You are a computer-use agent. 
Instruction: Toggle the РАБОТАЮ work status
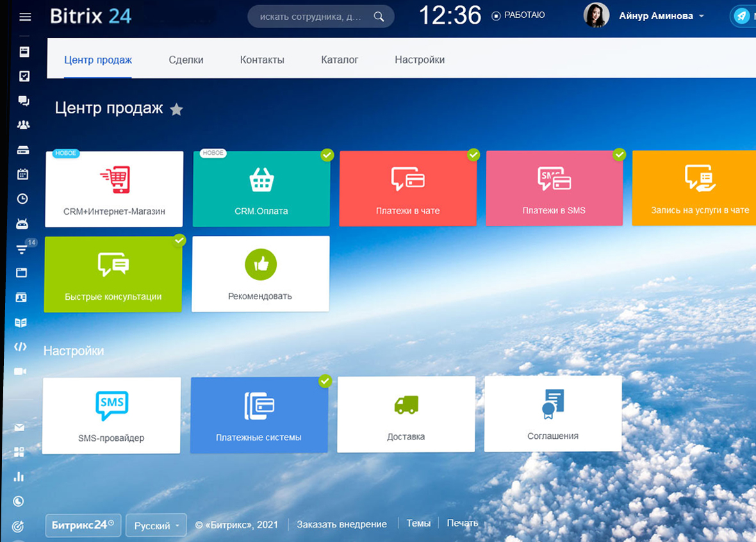click(x=518, y=15)
